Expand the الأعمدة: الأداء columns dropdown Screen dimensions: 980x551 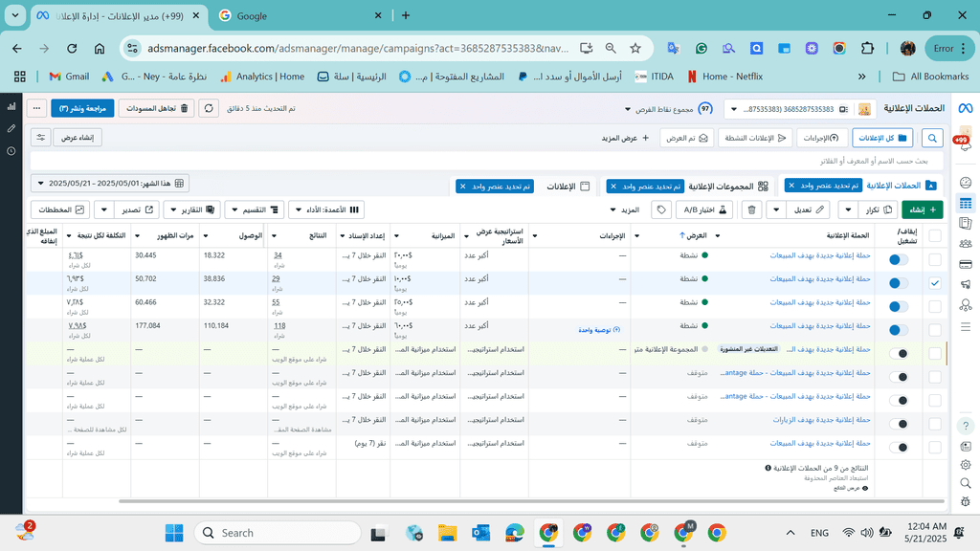(x=328, y=209)
